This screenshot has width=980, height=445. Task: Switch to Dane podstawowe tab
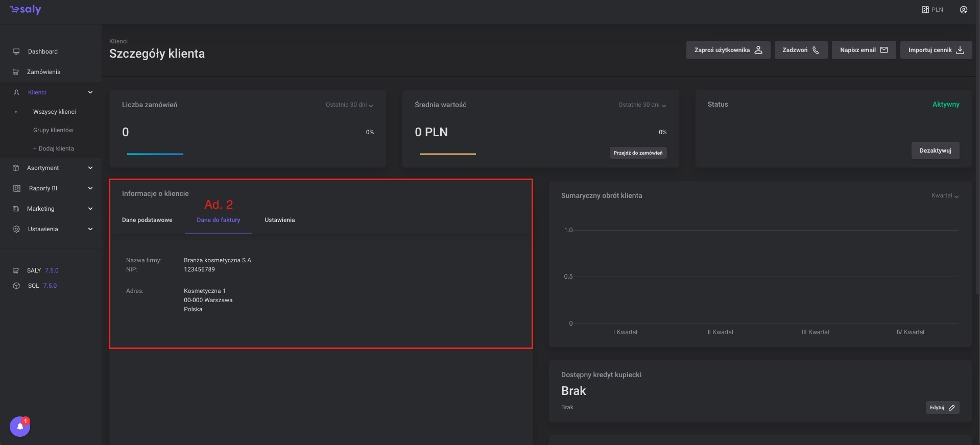[x=147, y=220]
